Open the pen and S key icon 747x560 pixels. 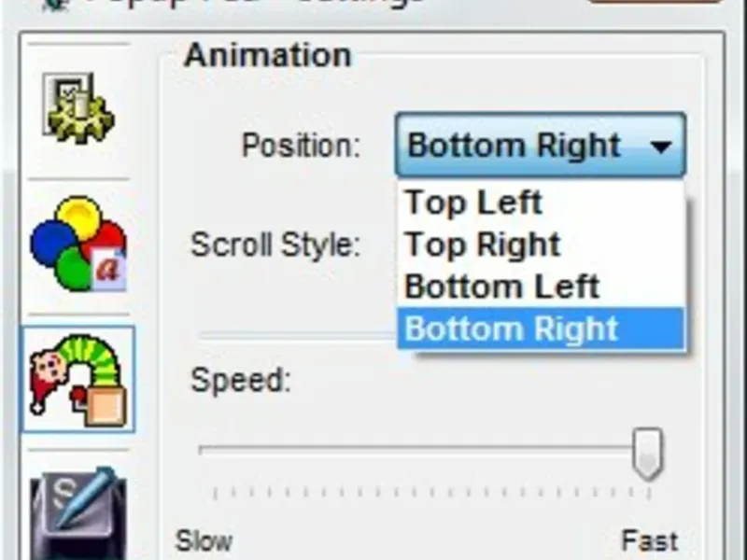click(x=78, y=509)
